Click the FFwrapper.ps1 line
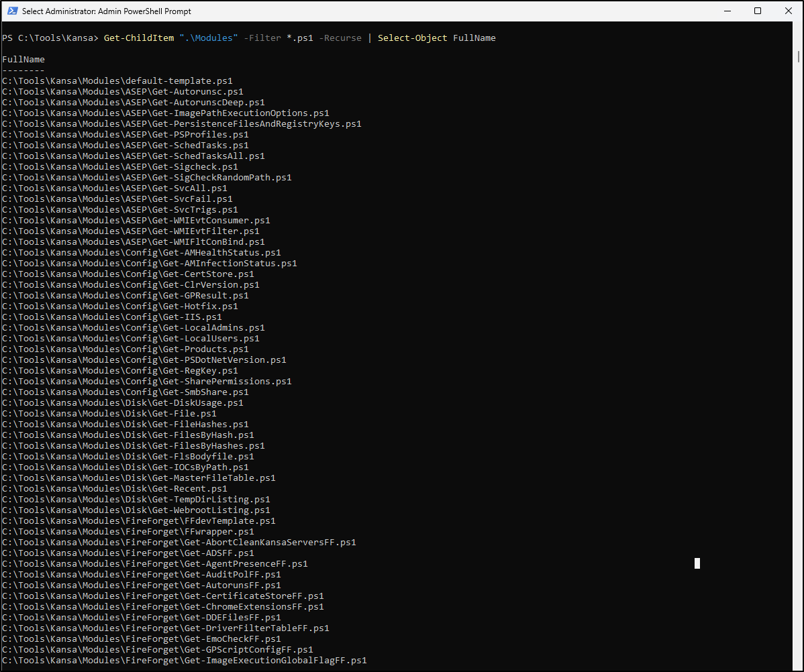Viewport: 804px width, 672px height. (x=128, y=532)
